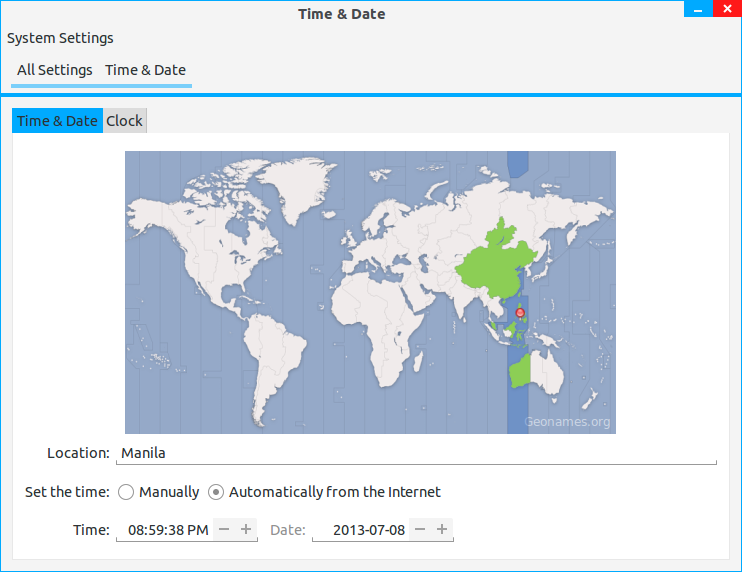Minimize the Time & Date window
This screenshot has height=572, width=742.
tap(698, 9)
